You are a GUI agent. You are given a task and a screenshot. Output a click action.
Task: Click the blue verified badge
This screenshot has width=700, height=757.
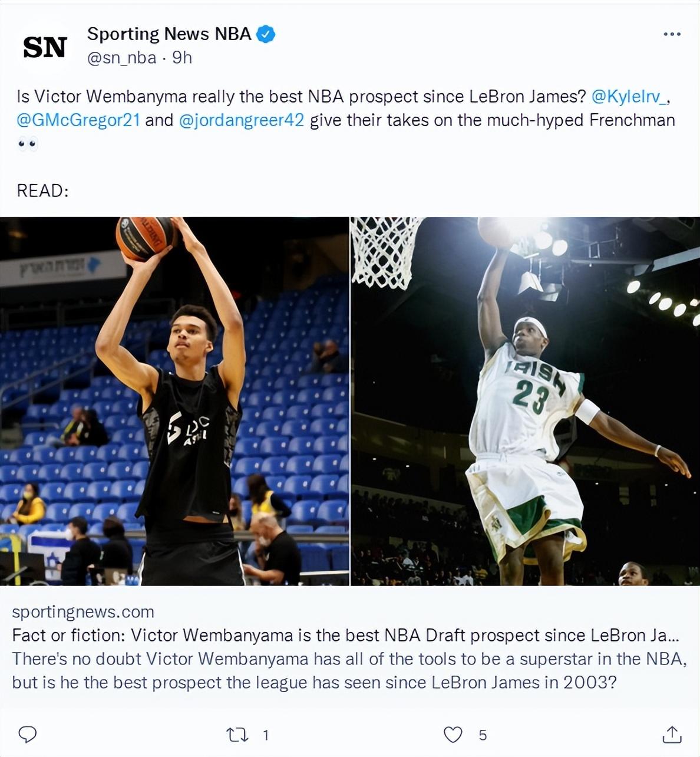[x=266, y=34]
